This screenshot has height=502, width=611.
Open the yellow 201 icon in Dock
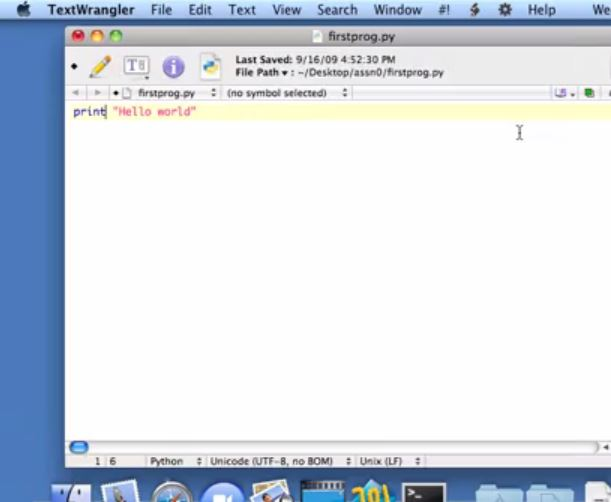tap(371, 491)
